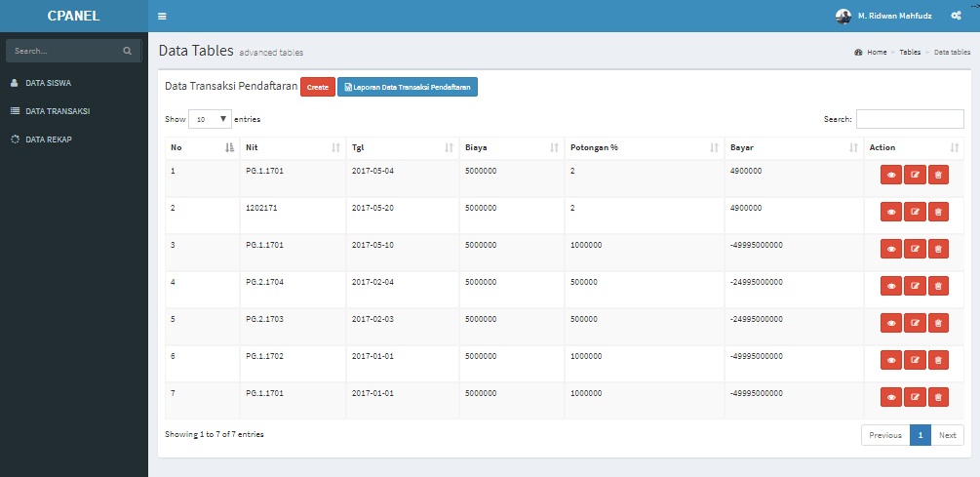Click the CPANEL logo title

click(74, 17)
